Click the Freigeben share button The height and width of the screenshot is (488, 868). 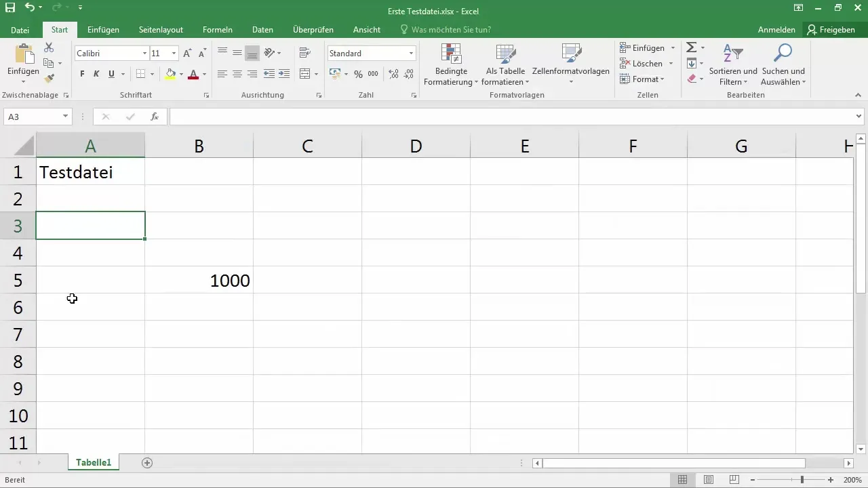[831, 30]
